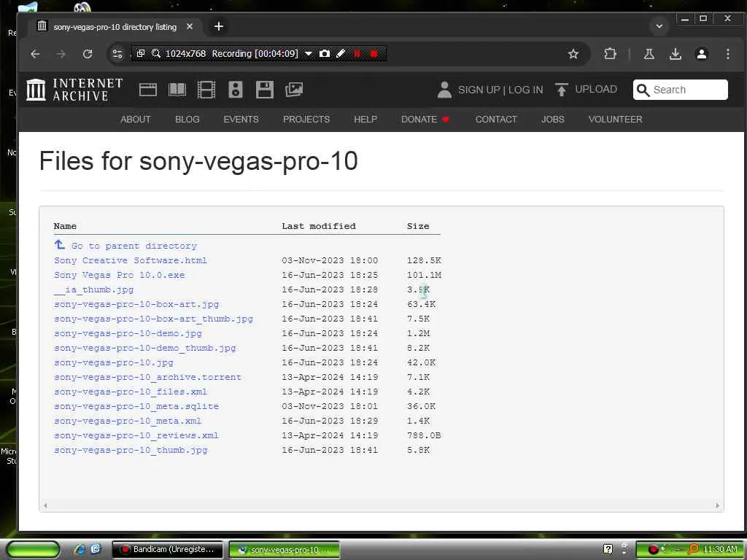
Task: Open the Extensions puzzle icon
Action: click(611, 54)
